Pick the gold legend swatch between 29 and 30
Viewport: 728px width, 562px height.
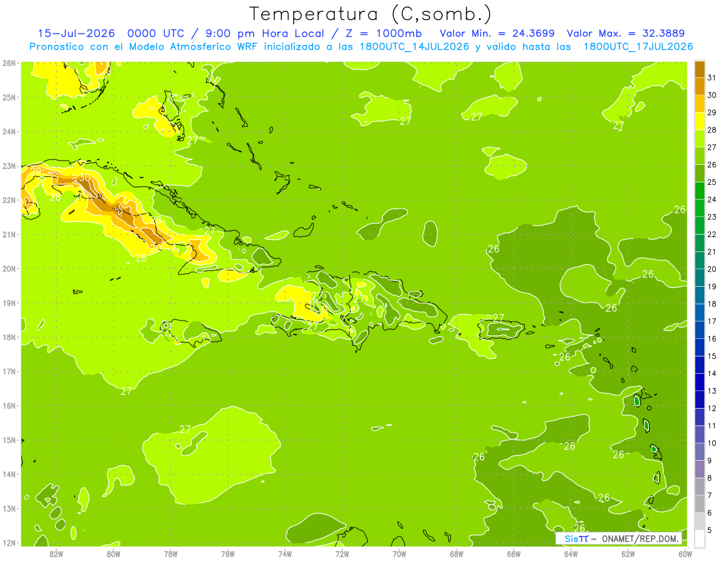click(x=699, y=104)
